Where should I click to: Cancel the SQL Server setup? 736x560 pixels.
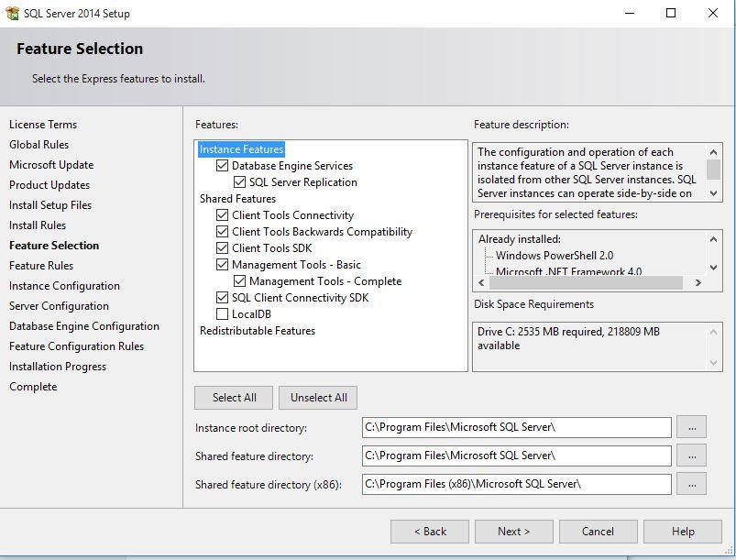598,532
